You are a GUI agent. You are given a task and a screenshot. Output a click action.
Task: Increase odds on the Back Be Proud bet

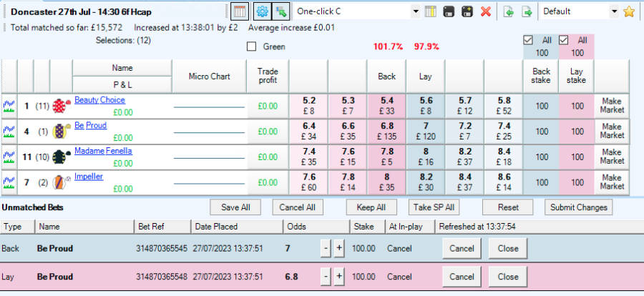click(339, 249)
